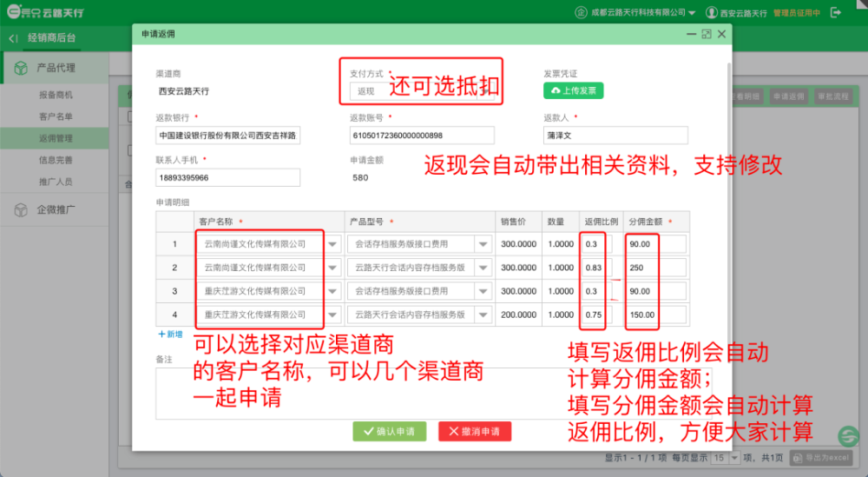Click 审批流程 button in background toolbar
This screenshot has height=477, width=868.
833,96
